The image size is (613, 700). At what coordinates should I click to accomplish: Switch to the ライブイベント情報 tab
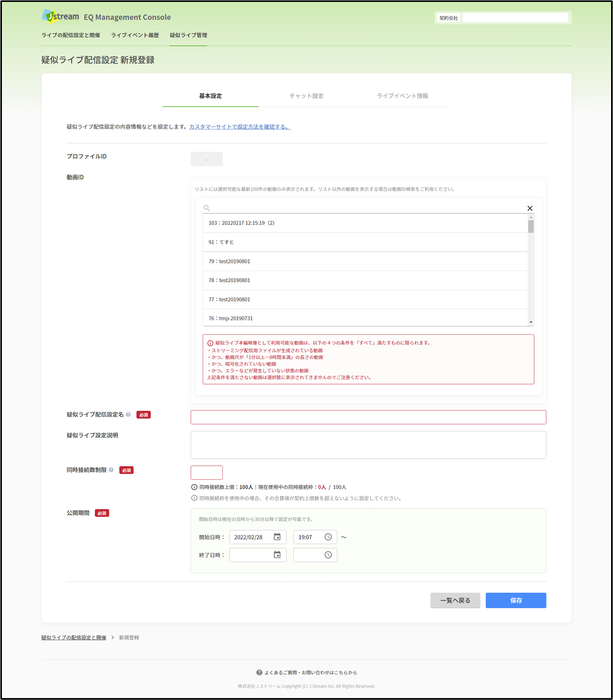pos(402,96)
